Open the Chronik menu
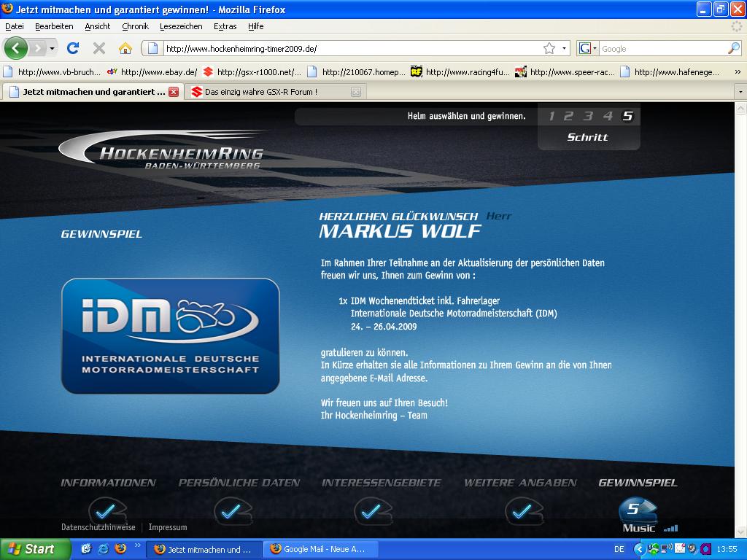Viewport: 747px width, 560px height. point(135,26)
